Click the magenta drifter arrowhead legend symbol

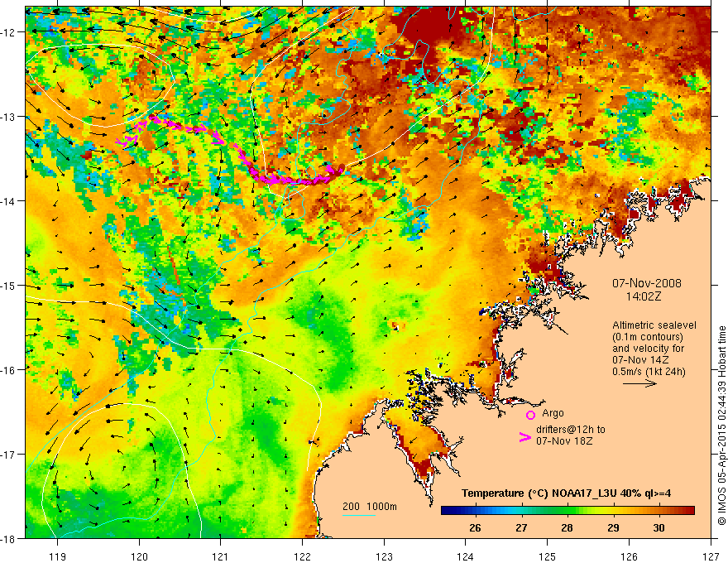(524, 437)
